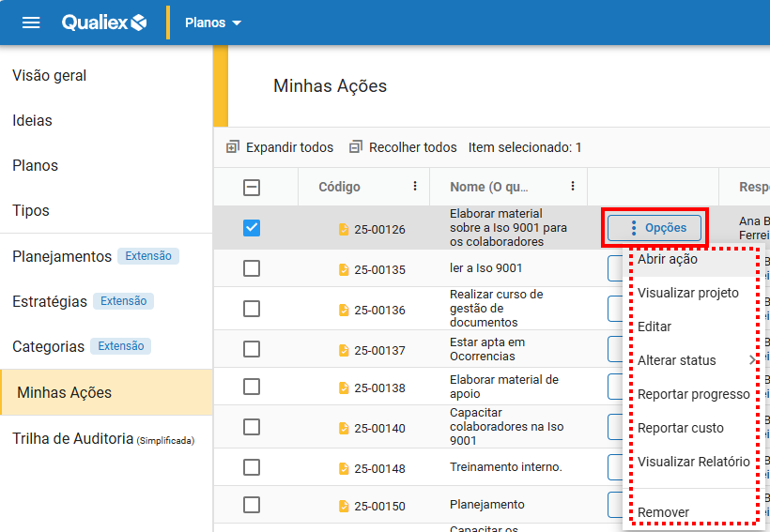770x532 pixels.
Task: Click document icon for action 25-00138
Action: pyautogui.click(x=344, y=388)
